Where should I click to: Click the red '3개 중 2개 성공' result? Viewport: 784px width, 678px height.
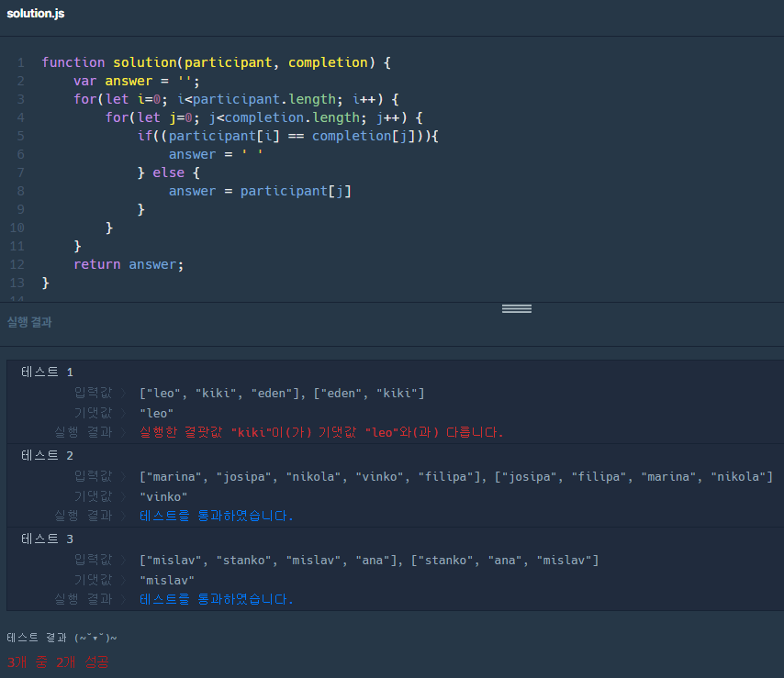click(58, 662)
